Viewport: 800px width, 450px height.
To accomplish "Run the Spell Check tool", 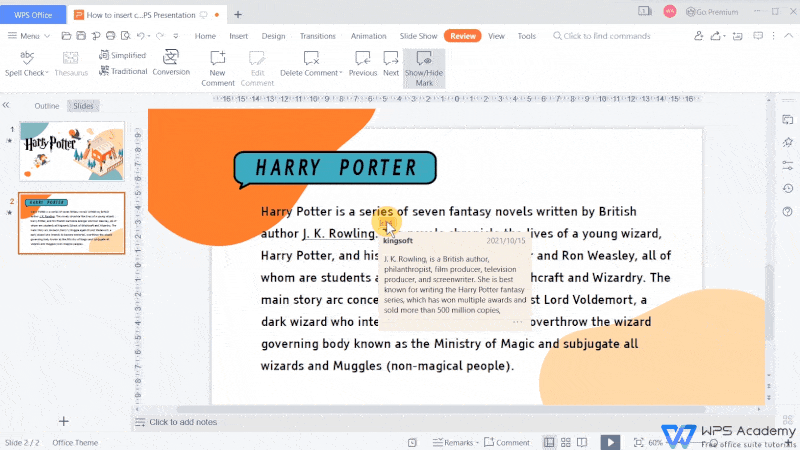I will [27, 63].
